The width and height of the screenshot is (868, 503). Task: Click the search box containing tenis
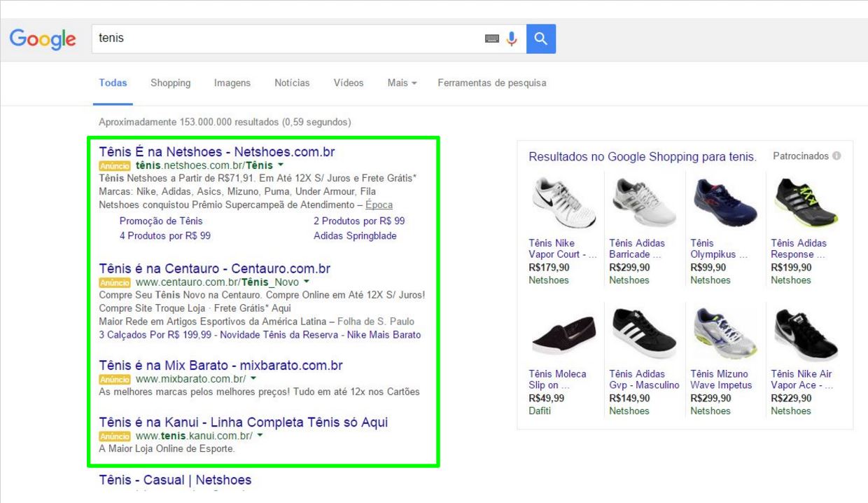pyautogui.click(x=287, y=39)
